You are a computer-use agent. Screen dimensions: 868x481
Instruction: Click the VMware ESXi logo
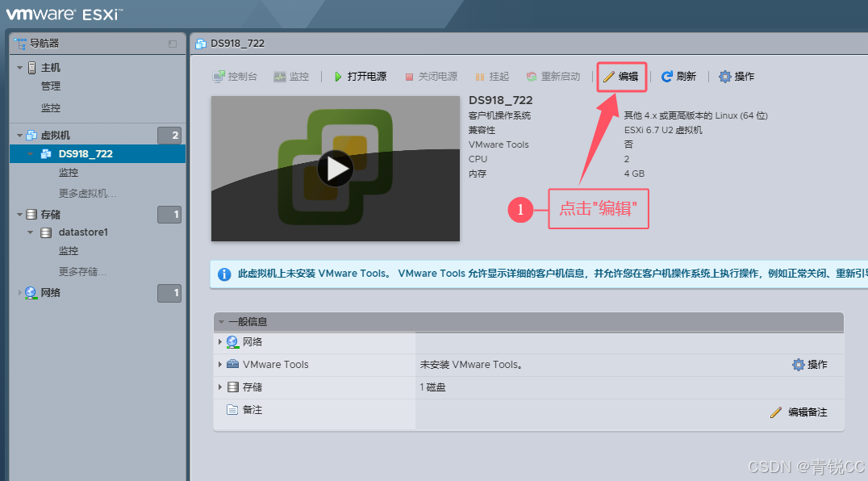coord(65,14)
